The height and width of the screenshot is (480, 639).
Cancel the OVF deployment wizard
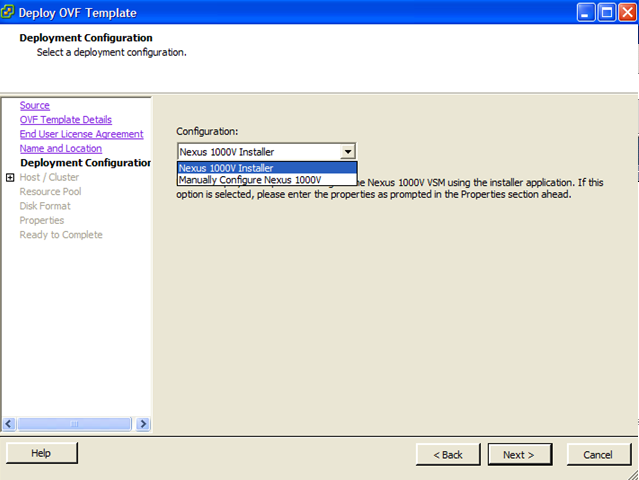coord(598,455)
